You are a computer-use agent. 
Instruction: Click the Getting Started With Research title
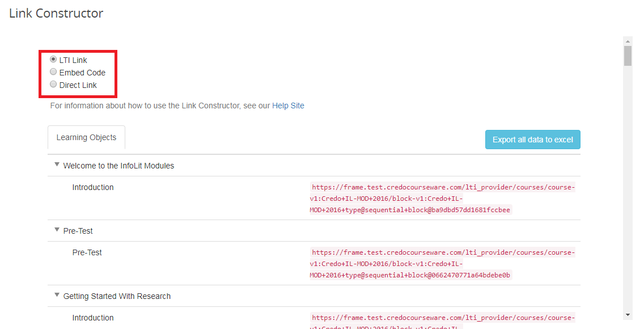(x=117, y=296)
